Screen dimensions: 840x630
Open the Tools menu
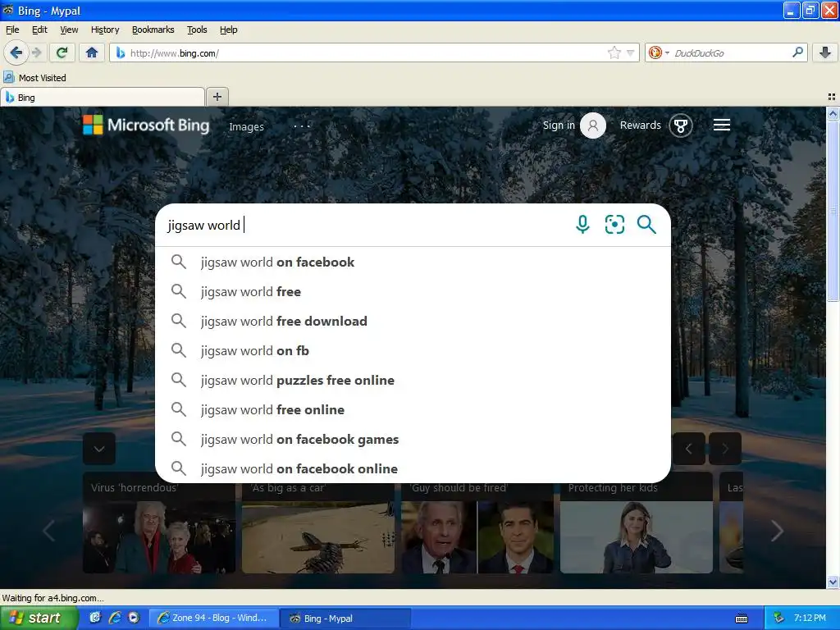tap(197, 30)
